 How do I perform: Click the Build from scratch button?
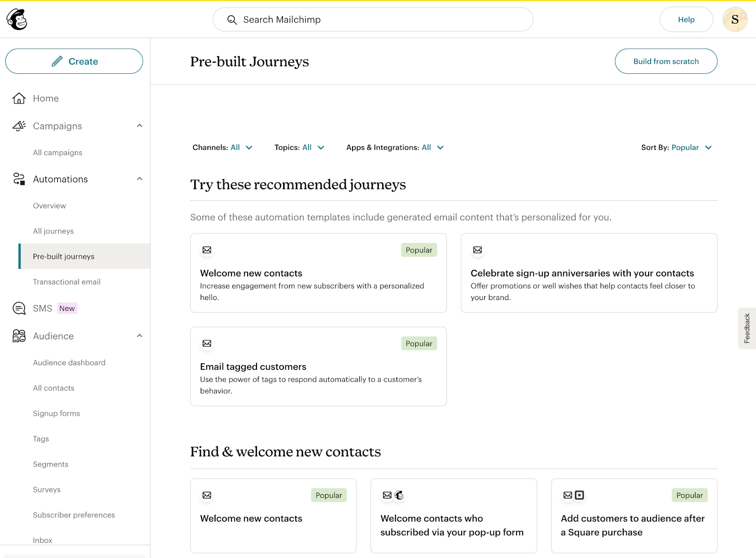pos(666,61)
